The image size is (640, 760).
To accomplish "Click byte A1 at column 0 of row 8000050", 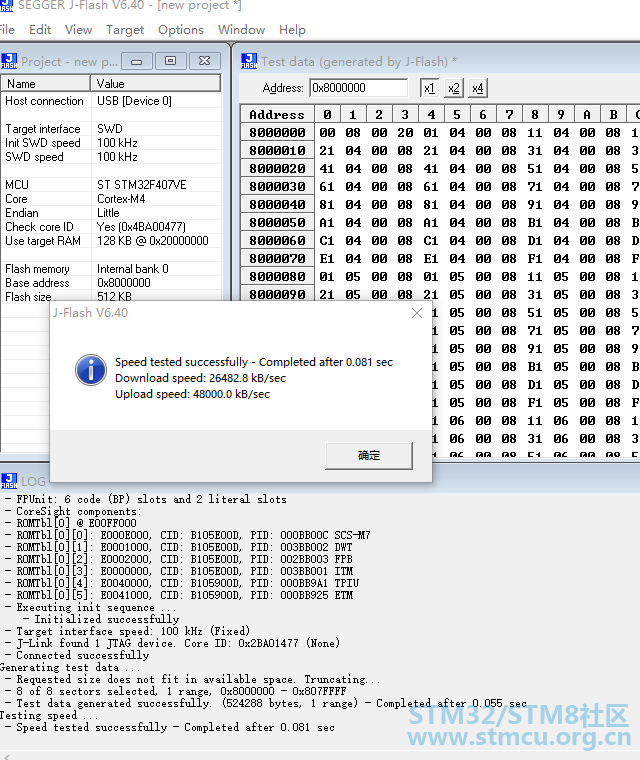I will tap(327, 223).
